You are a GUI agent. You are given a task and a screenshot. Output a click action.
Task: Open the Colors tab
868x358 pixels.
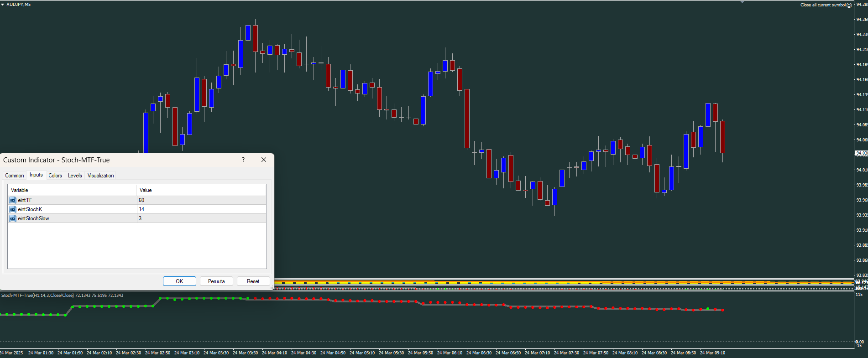click(55, 176)
